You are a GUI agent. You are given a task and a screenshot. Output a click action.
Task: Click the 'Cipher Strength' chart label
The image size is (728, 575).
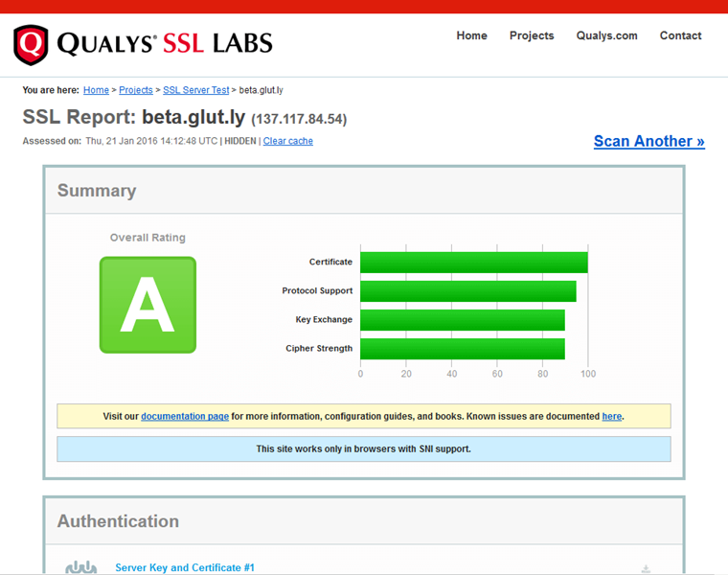(x=319, y=348)
